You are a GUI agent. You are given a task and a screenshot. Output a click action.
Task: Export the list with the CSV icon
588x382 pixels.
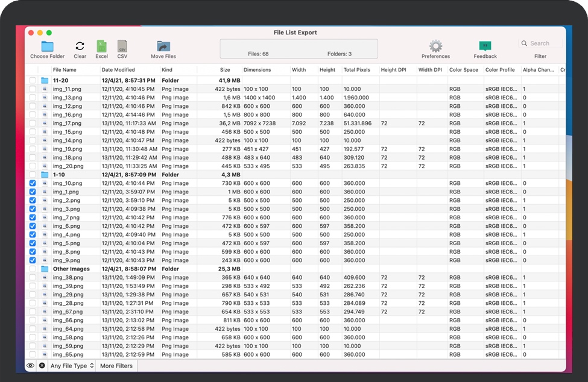tap(122, 46)
